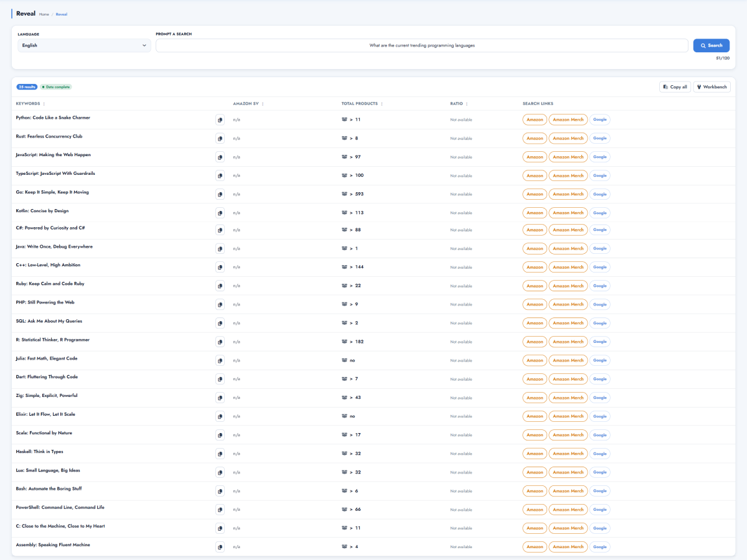This screenshot has height=560, width=747.
Task: Go to Home in the breadcrumb
Action: [44, 14]
